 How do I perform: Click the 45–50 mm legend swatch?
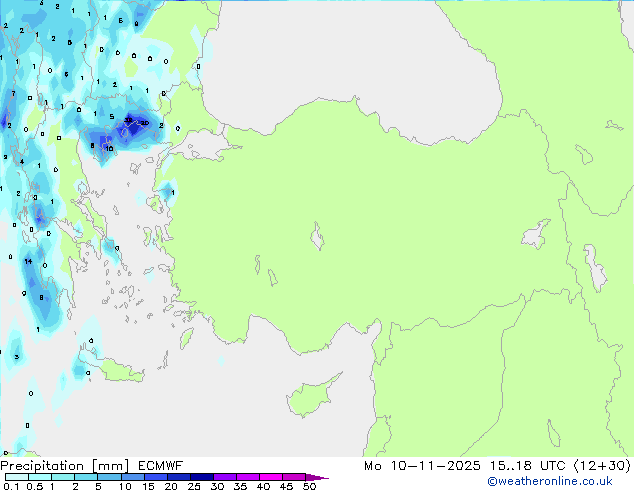[293, 477]
